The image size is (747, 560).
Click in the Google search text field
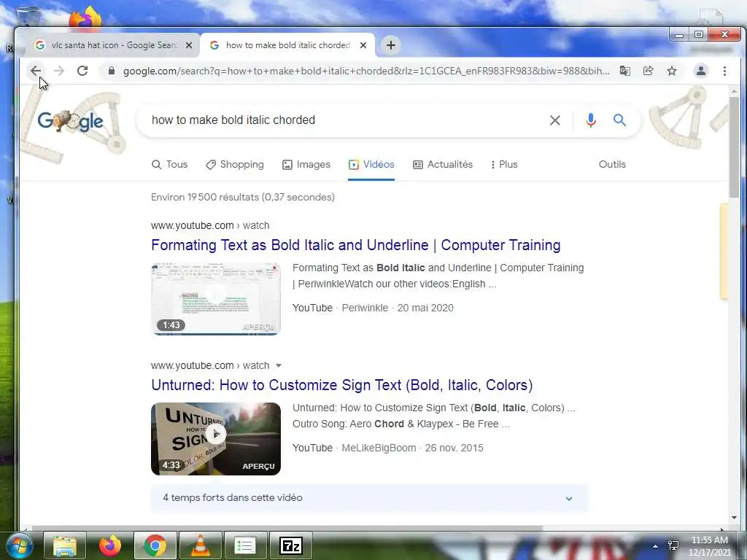coord(347,120)
